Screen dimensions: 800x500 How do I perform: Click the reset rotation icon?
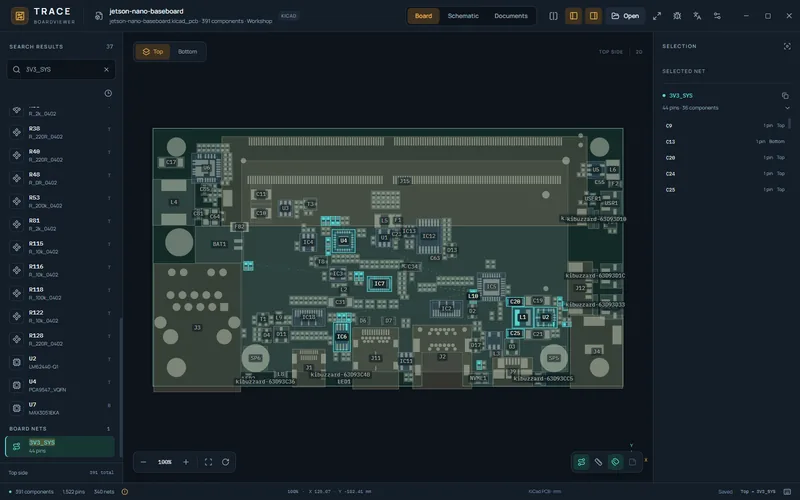point(226,462)
